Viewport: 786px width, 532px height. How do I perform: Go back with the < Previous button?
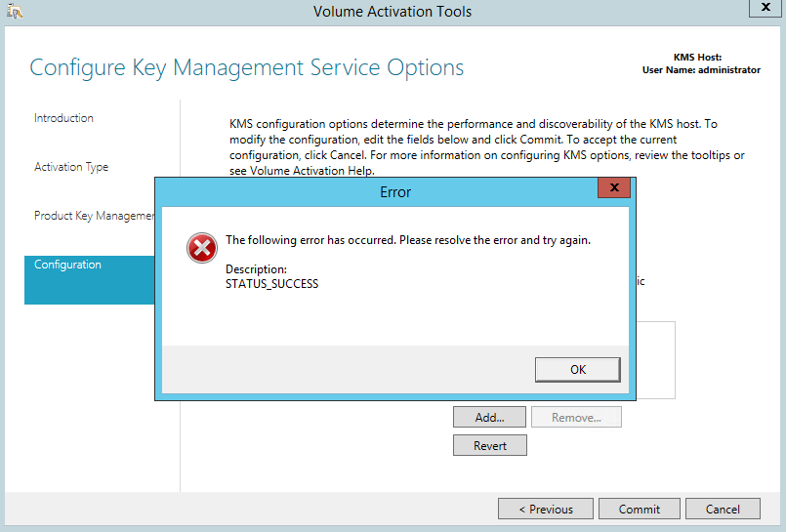[x=545, y=509]
